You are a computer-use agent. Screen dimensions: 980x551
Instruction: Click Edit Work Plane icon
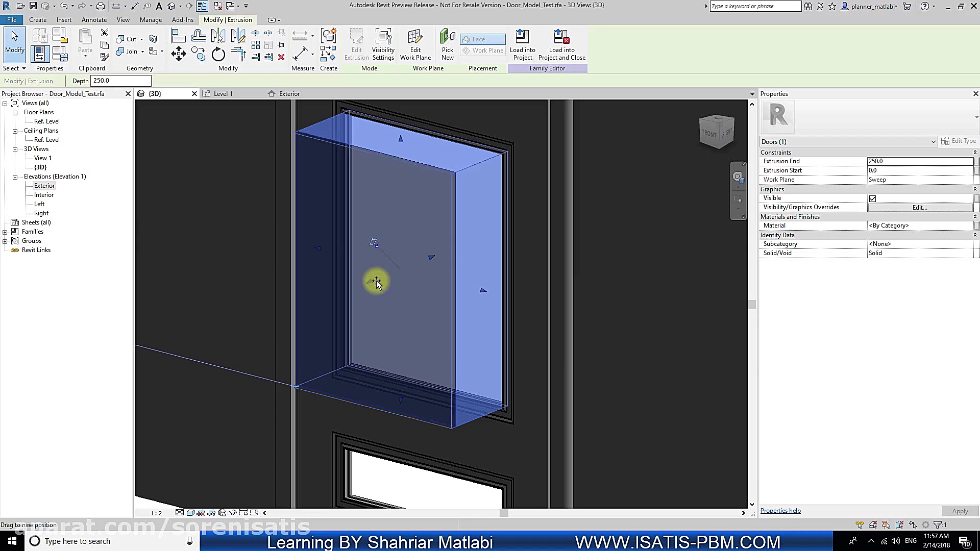point(415,45)
